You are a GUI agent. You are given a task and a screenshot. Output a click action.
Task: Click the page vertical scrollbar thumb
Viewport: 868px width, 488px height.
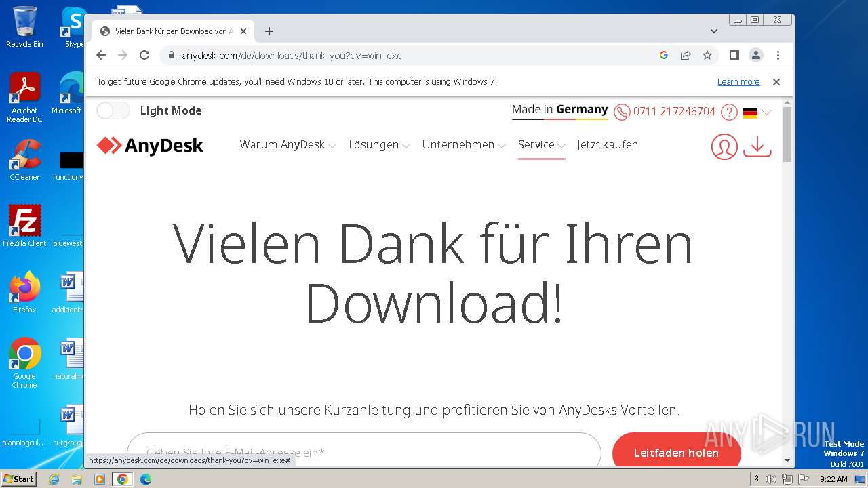[787, 134]
